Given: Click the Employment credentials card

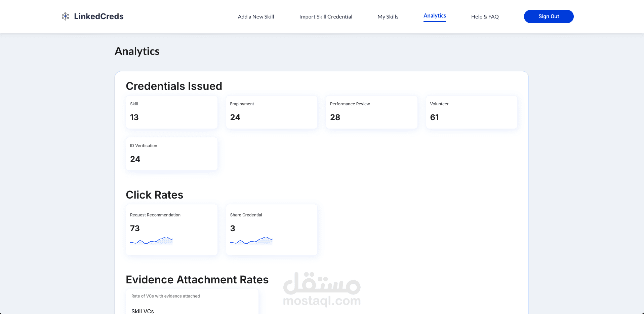Looking at the screenshot, I should [x=271, y=112].
